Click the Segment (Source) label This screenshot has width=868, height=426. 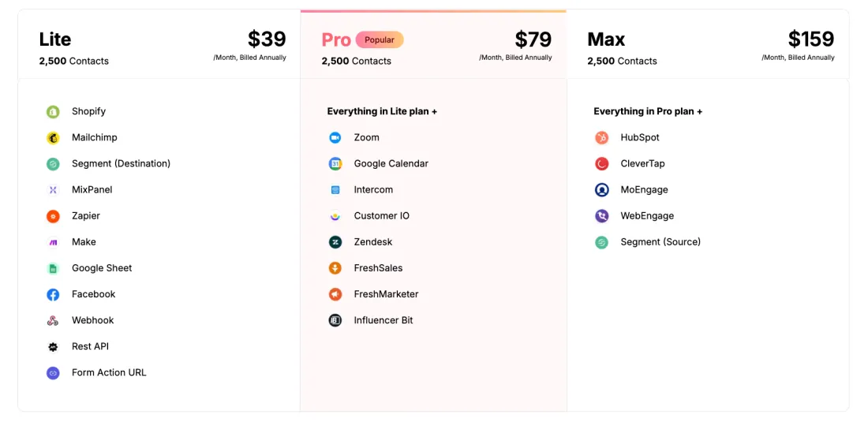coord(660,242)
